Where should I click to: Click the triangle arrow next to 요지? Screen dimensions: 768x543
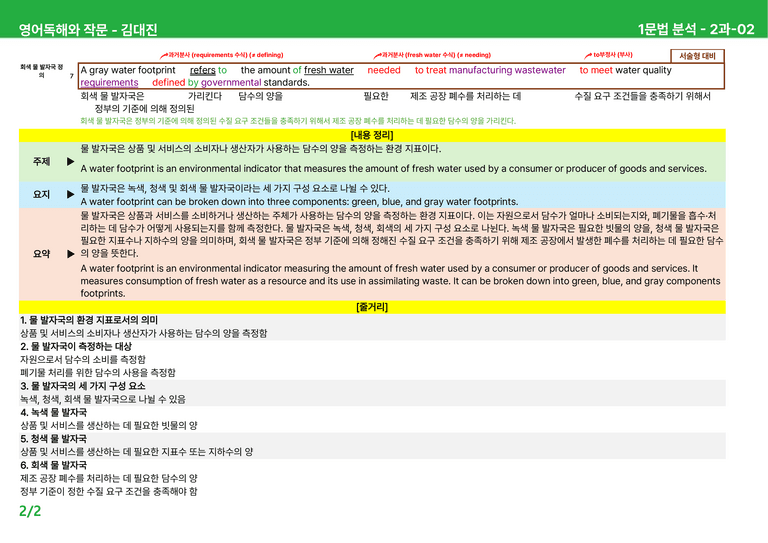(71, 194)
